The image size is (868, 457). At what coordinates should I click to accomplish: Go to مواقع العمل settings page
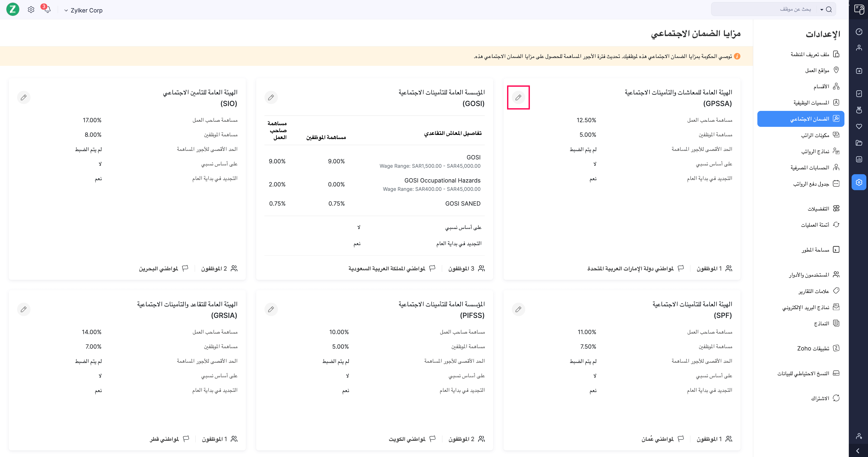pyautogui.click(x=817, y=70)
